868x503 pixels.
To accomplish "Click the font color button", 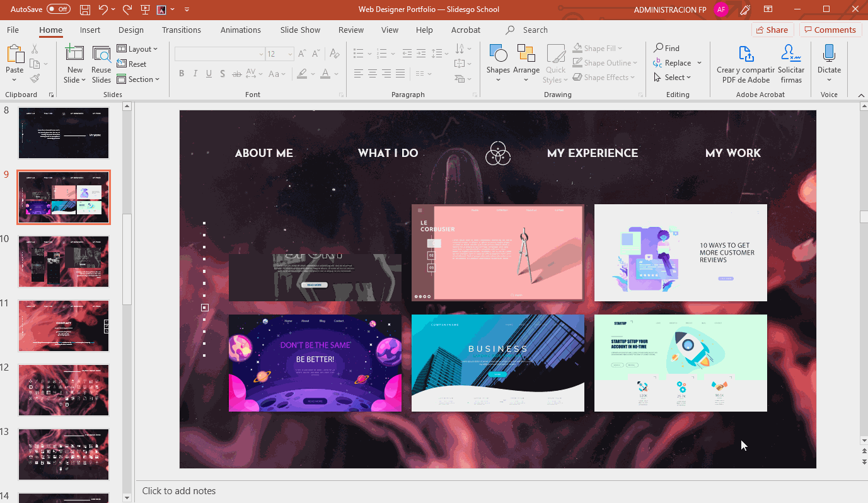I will click(x=325, y=74).
